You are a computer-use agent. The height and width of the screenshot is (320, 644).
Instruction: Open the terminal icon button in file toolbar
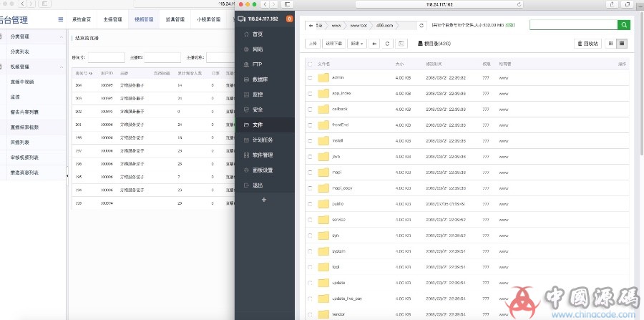click(x=401, y=44)
